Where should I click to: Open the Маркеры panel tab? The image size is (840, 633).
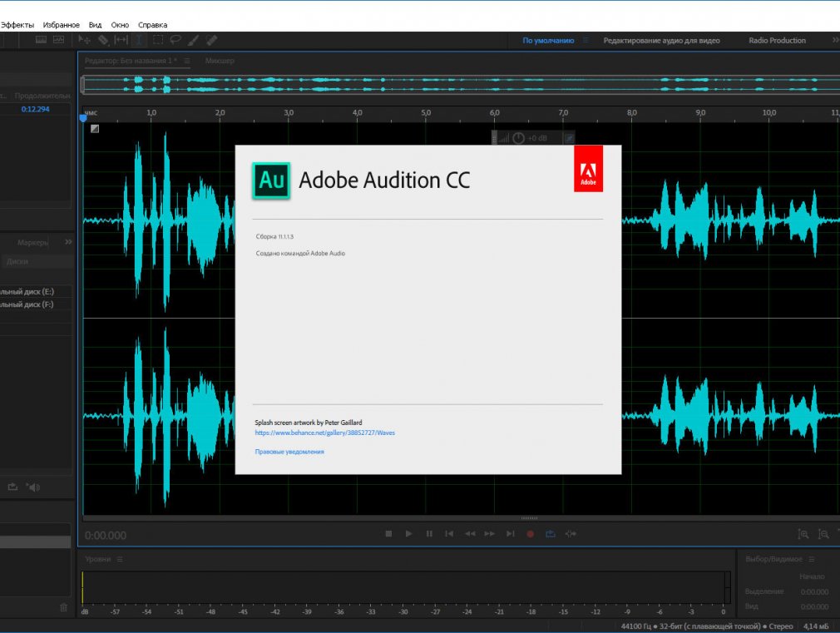32,243
